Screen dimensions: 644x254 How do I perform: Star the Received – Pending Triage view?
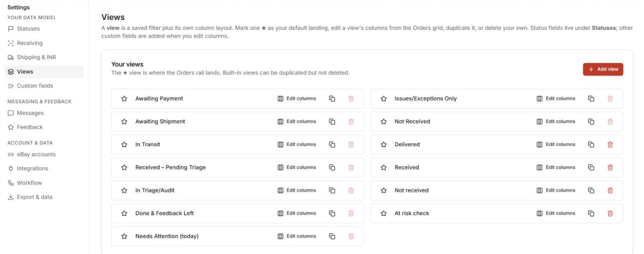[124, 167]
